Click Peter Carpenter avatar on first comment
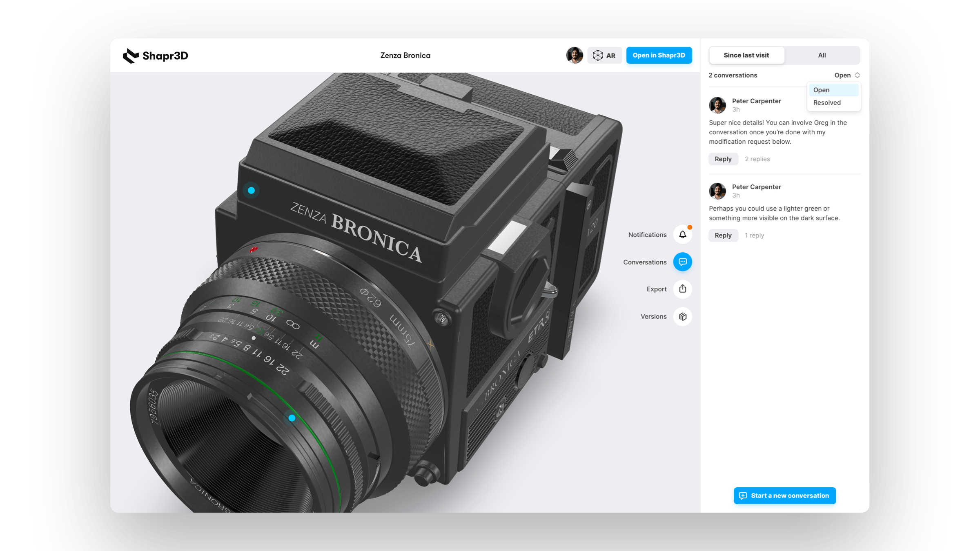Viewport: 980px width, 551px height. (x=717, y=105)
